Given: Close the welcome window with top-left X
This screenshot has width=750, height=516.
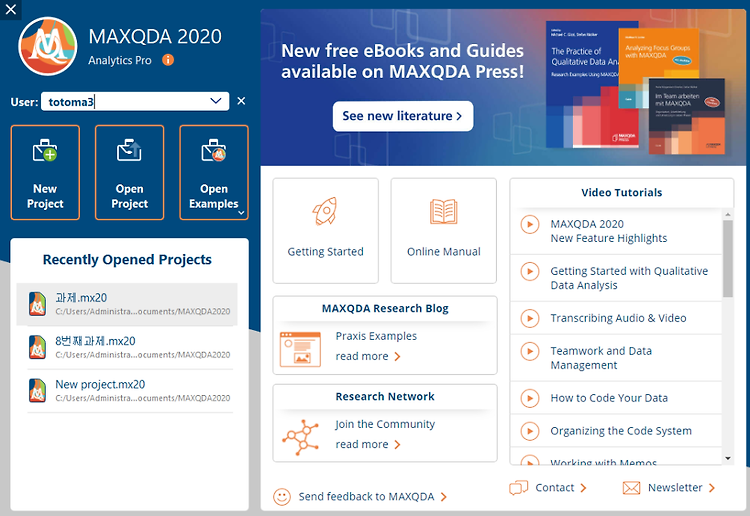Looking at the screenshot, I should [x=11, y=9].
